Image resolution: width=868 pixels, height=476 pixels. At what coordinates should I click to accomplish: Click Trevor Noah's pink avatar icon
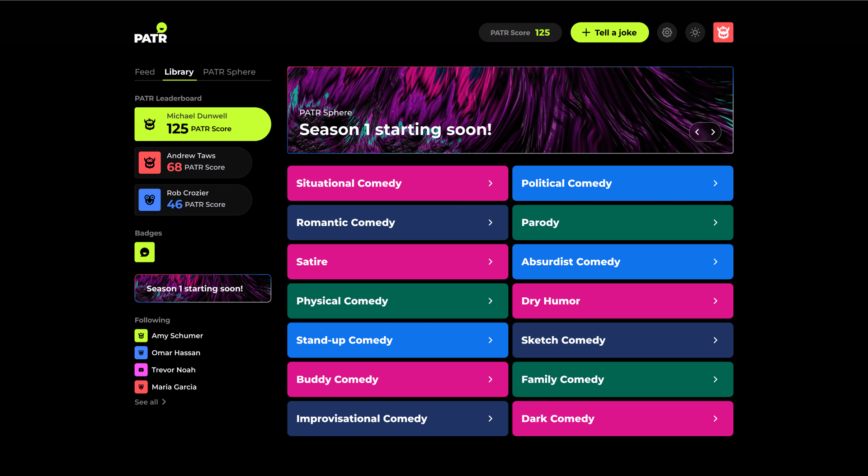141,370
